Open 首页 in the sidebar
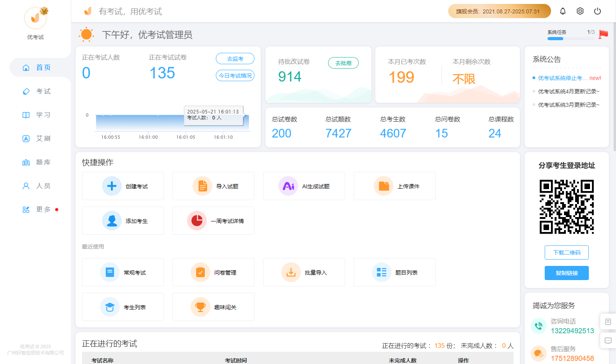Image resolution: width=616 pixels, height=364 pixels. 40,68
